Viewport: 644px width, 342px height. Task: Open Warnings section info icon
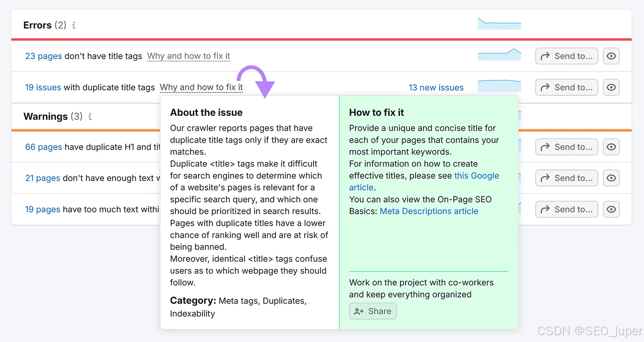[90, 117]
